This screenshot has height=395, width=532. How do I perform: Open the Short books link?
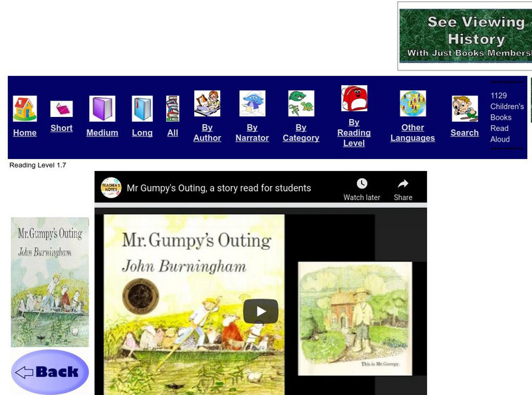click(x=61, y=128)
